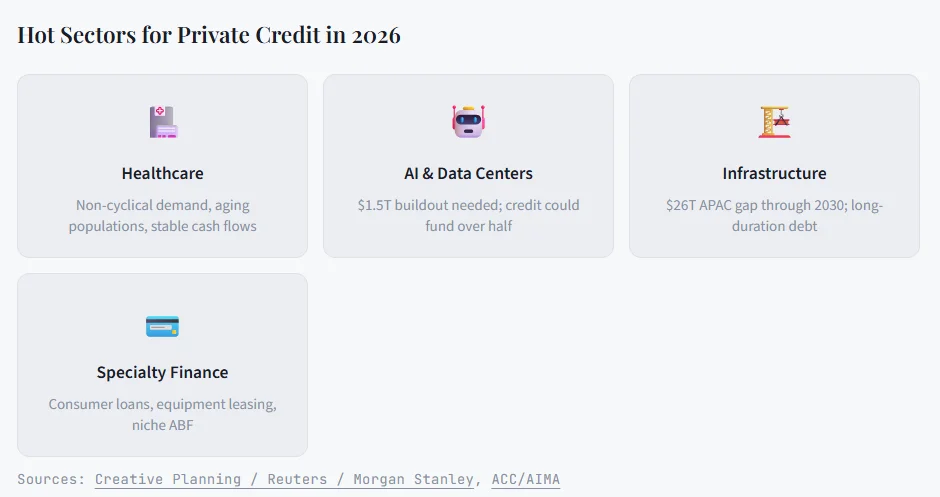Click "fund over half" text in AI card
The height and width of the screenshot is (497, 940).
(x=468, y=226)
